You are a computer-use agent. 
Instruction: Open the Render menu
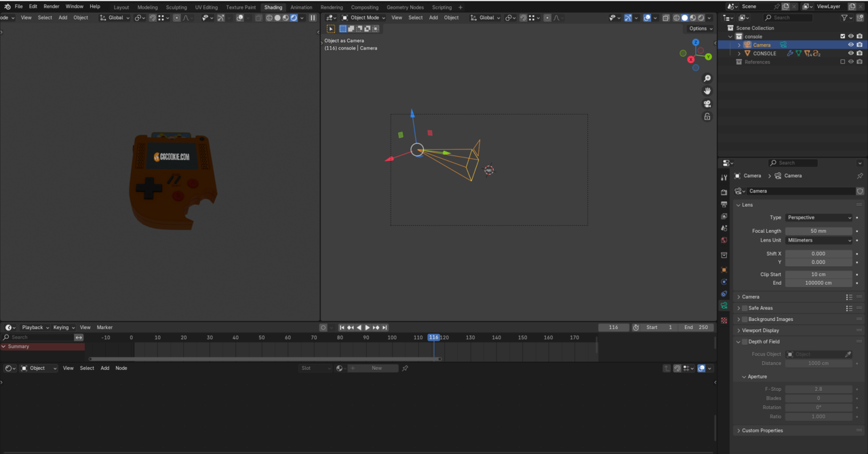point(52,7)
